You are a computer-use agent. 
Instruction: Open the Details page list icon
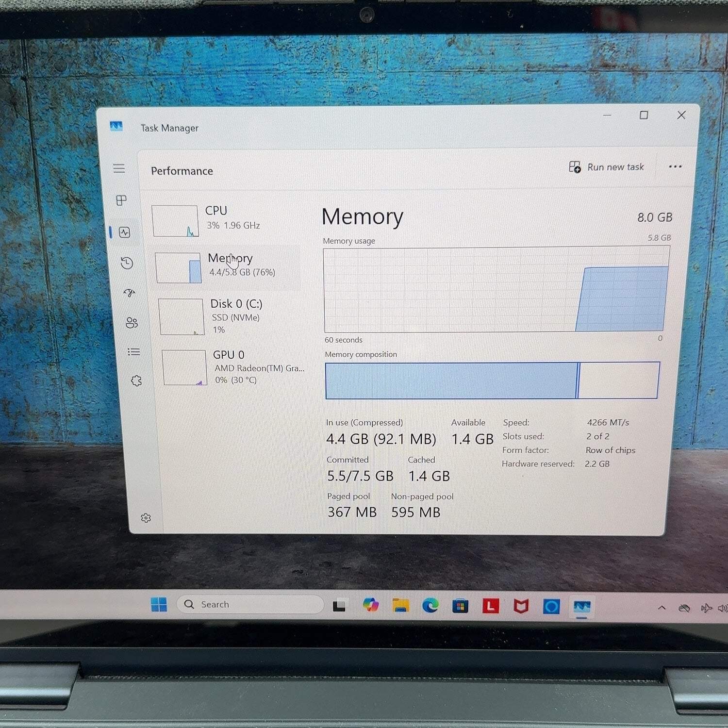134,352
